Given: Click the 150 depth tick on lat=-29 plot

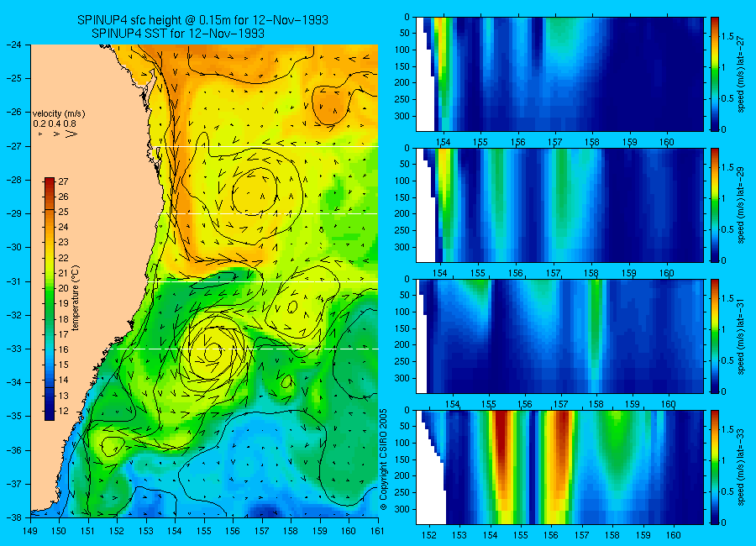Looking at the screenshot, I should [x=402, y=197].
